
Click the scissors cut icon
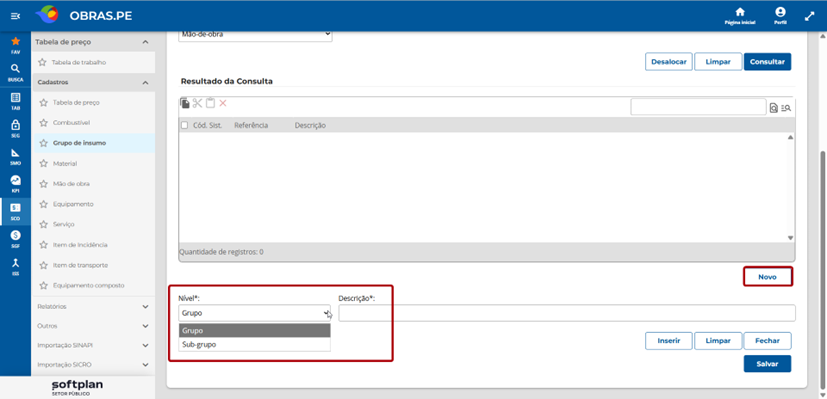197,103
